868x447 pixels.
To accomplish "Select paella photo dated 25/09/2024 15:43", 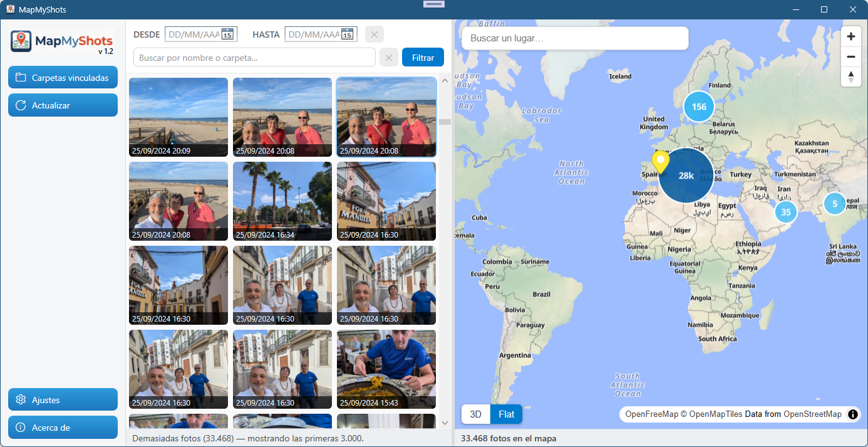I will pyautogui.click(x=386, y=369).
